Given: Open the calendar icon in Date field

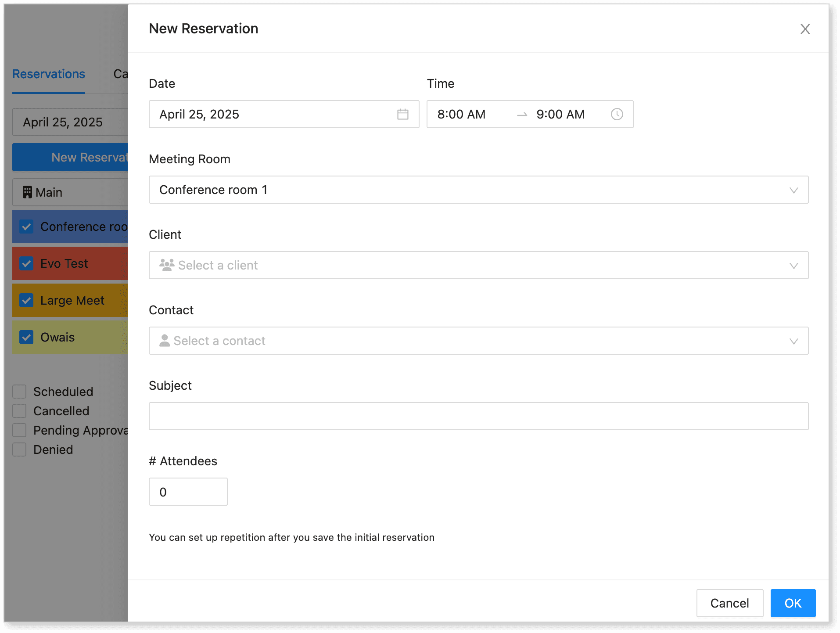Looking at the screenshot, I should point(402,114).
